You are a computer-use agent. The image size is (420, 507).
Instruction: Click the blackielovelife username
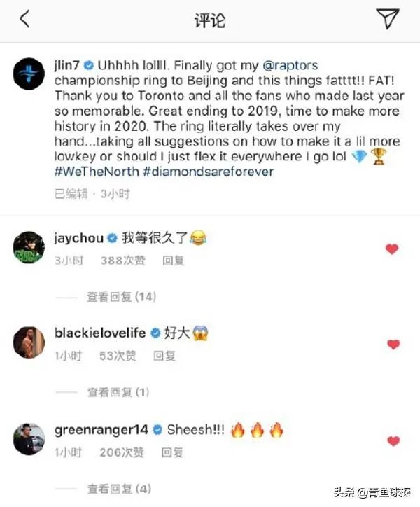[100, 333]
